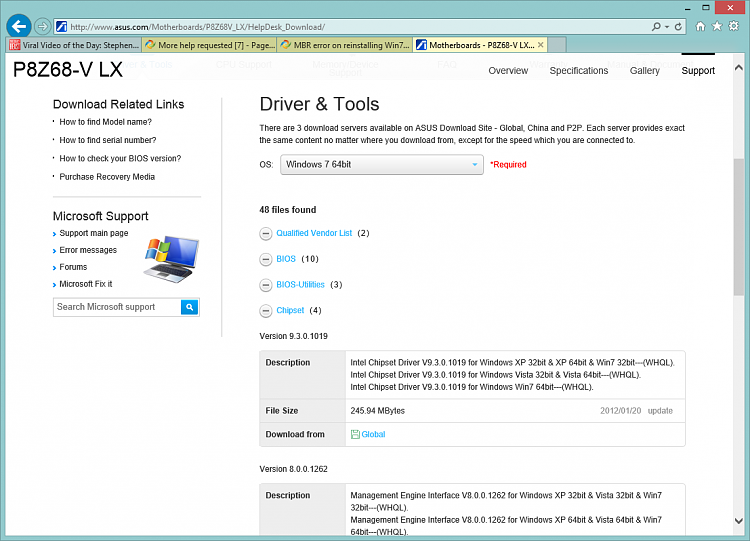
Task: Select the Support menu item
Action: (x=698, y=71)
